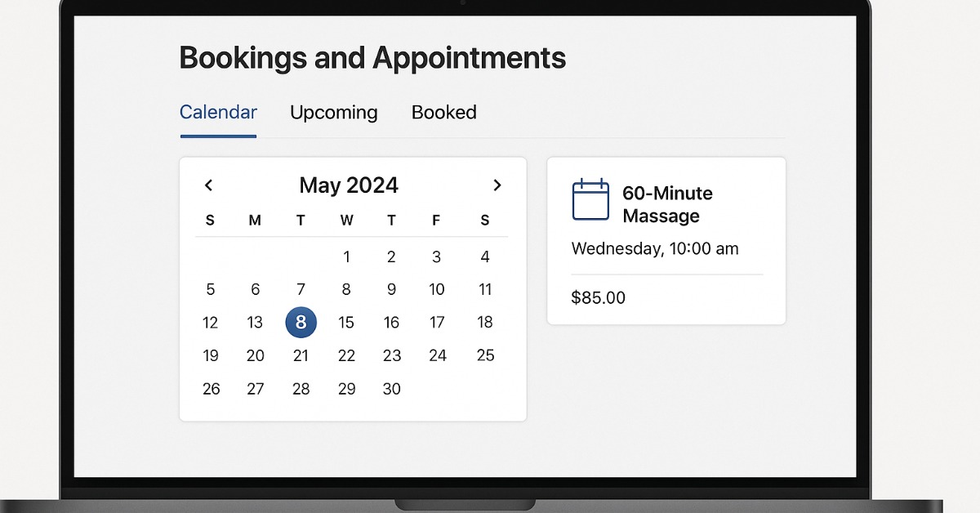The height and width of the screenshot is (513, 980).
Task: Switch to the Calendar tab
Action: coord(218,113)
